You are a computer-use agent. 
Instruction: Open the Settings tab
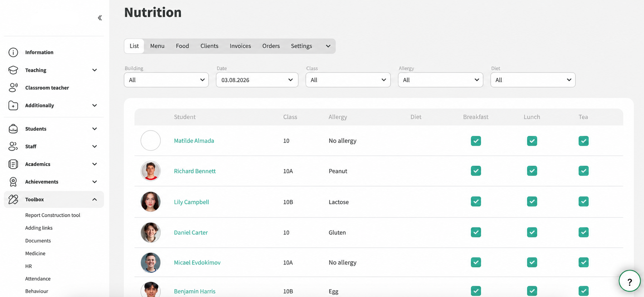click(x=302, y=46)
